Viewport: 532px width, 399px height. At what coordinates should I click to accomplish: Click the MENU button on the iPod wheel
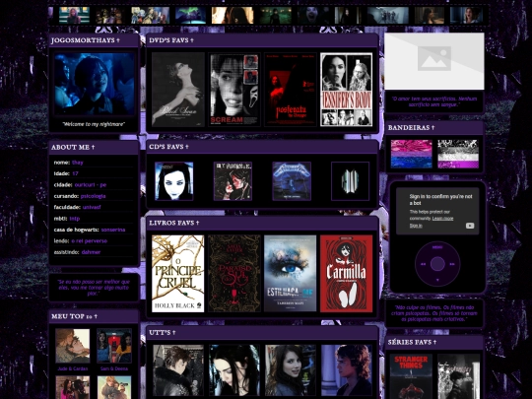pyautogui.click(x=437, y=247)
